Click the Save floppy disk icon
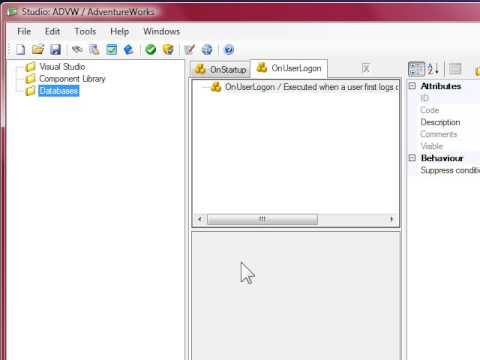The height and width of the screenshot is (360, 480). [x=55, y=50]
